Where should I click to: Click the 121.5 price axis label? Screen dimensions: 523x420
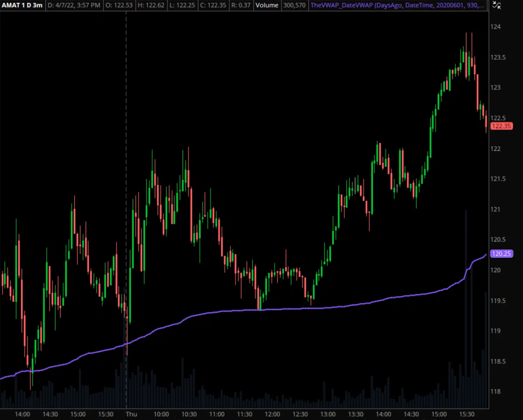point(498,179)
